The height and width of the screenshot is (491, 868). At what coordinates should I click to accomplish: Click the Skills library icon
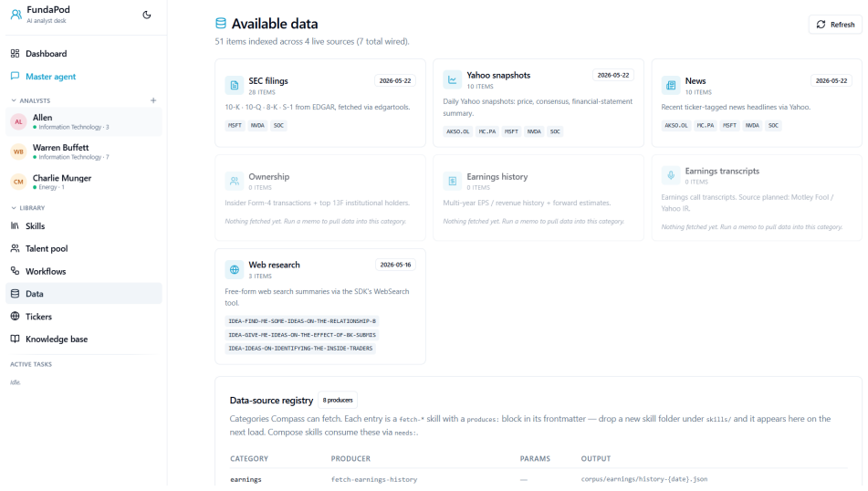[15, 225]
